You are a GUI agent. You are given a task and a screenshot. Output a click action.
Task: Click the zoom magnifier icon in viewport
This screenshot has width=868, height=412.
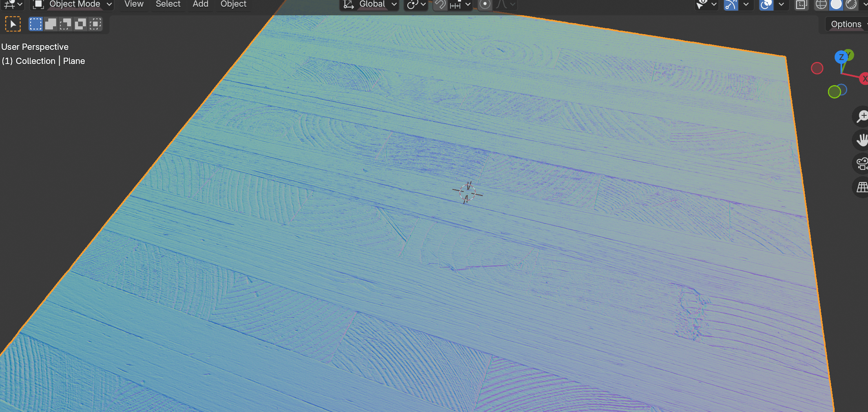click(861, 117)
